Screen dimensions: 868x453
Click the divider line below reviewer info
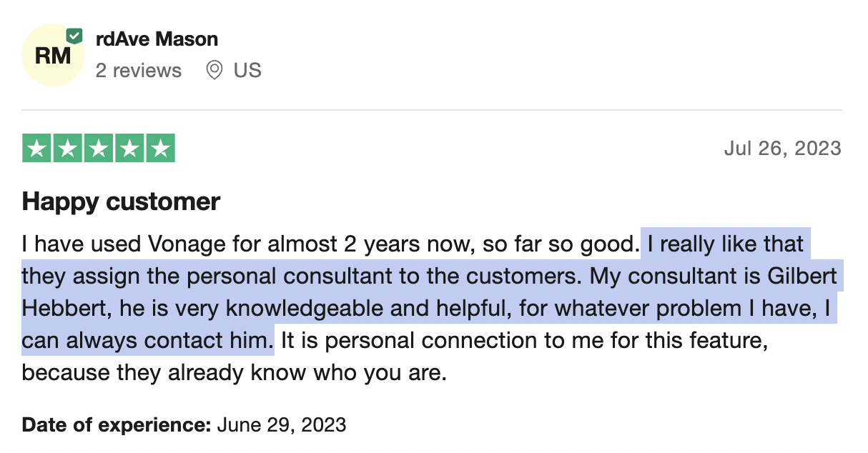[x=432, y=110]
